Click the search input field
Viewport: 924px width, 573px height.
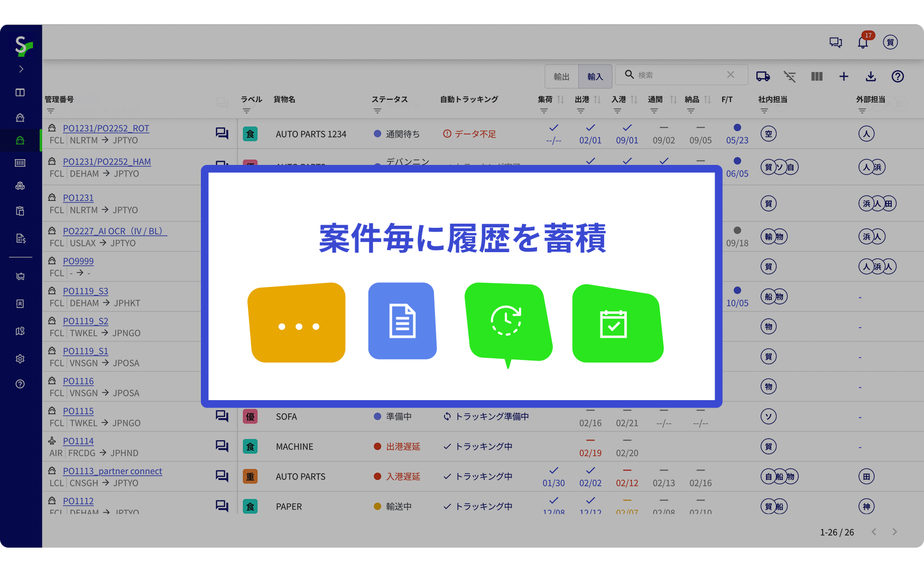(x=679, y=75)
